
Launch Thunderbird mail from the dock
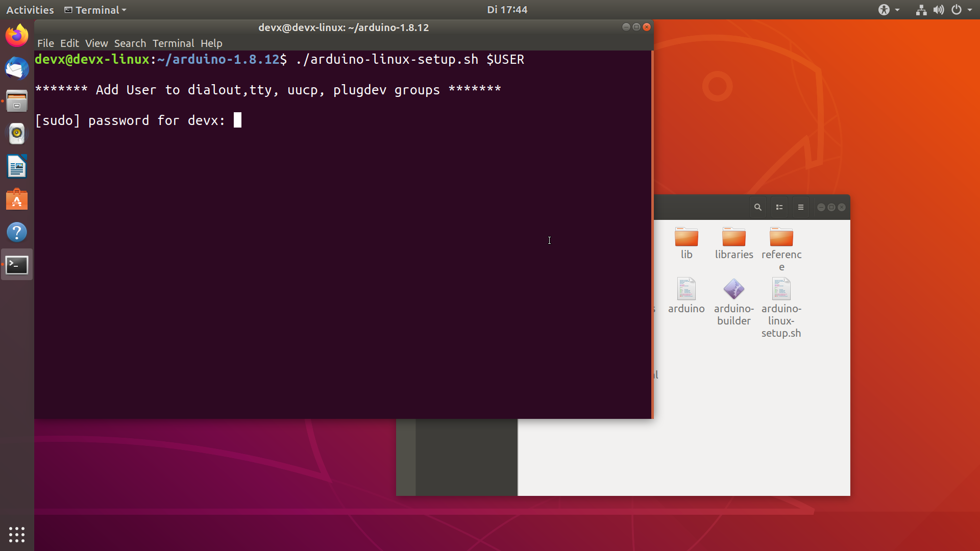17,68
